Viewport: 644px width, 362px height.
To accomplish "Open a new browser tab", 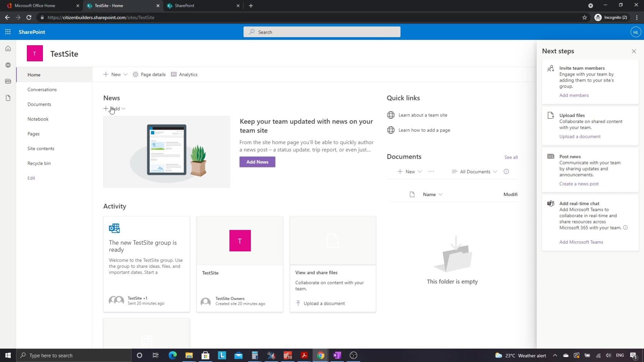I will pos(251,6).
